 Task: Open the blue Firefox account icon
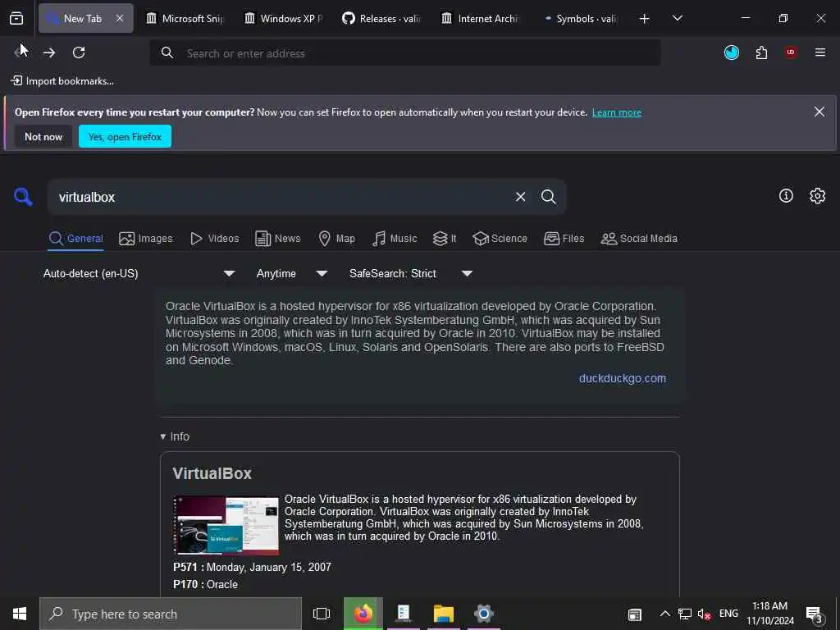[731, 52]
